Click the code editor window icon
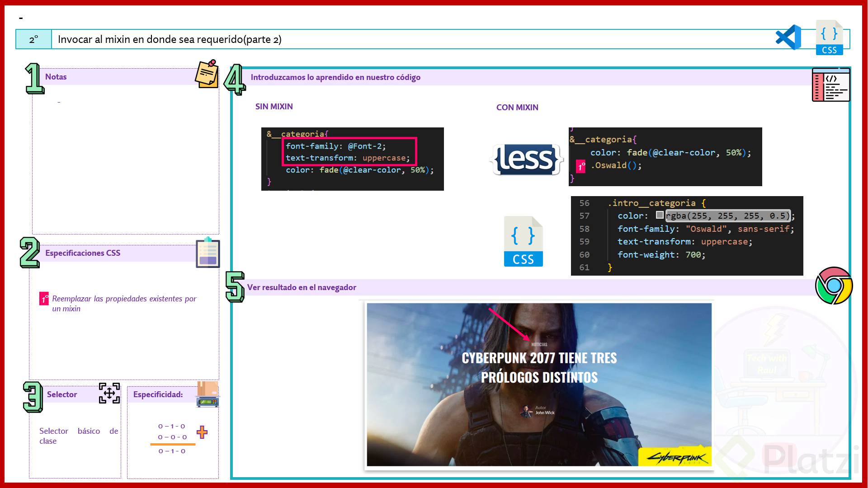868x488 pixels. pyautogui.click(x=830, y=85)
